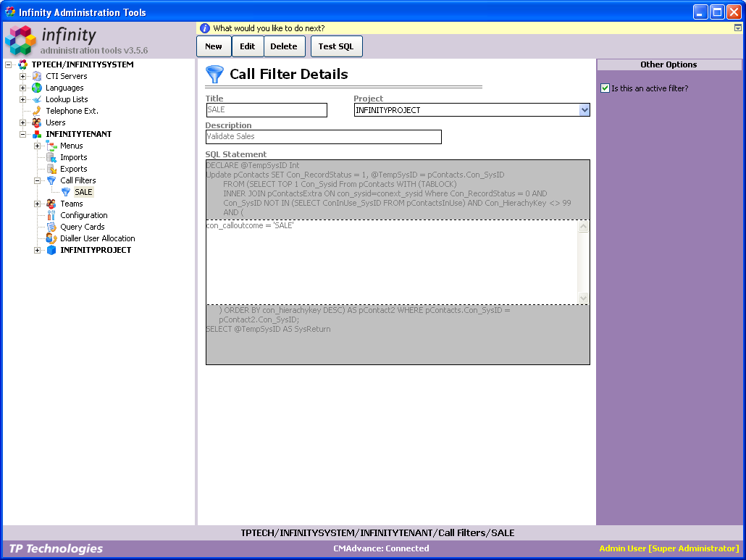Expand the CTI Servers node
Screen dimensions: 746x560
pos(22,76)
